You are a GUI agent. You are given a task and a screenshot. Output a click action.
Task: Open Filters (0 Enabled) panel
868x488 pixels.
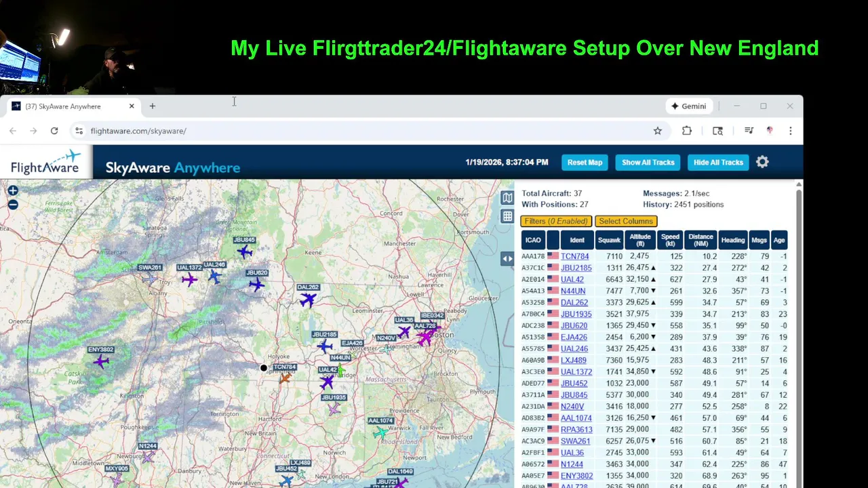pyautogui.click(x=556, y=221)
